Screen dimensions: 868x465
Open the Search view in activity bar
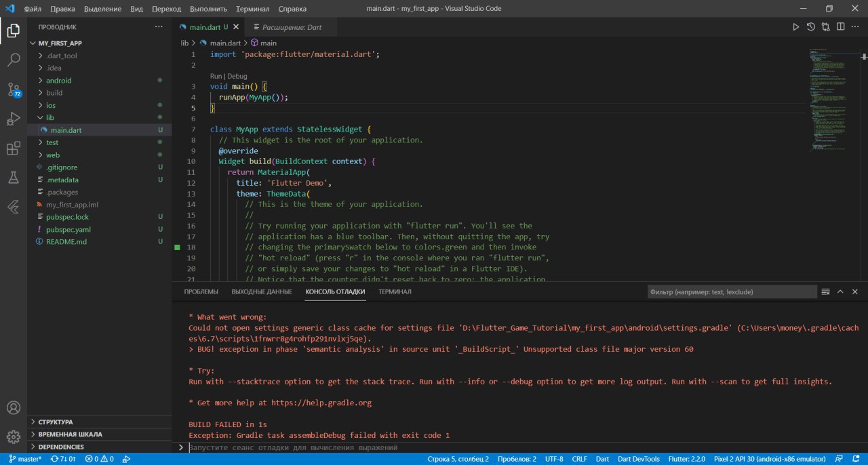pyautogui.click(x=13, y=60)
